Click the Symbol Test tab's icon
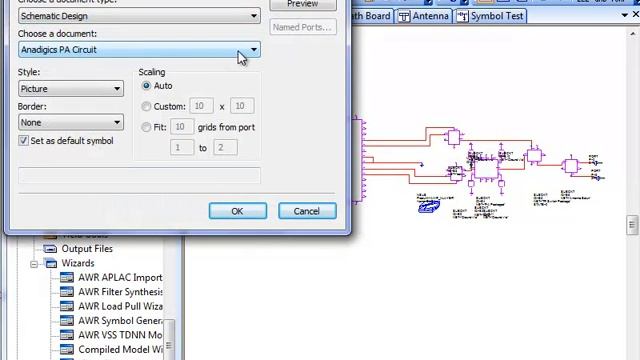This screenshot has height=360, width=640. pyautogui.click(x=462, y=17)
